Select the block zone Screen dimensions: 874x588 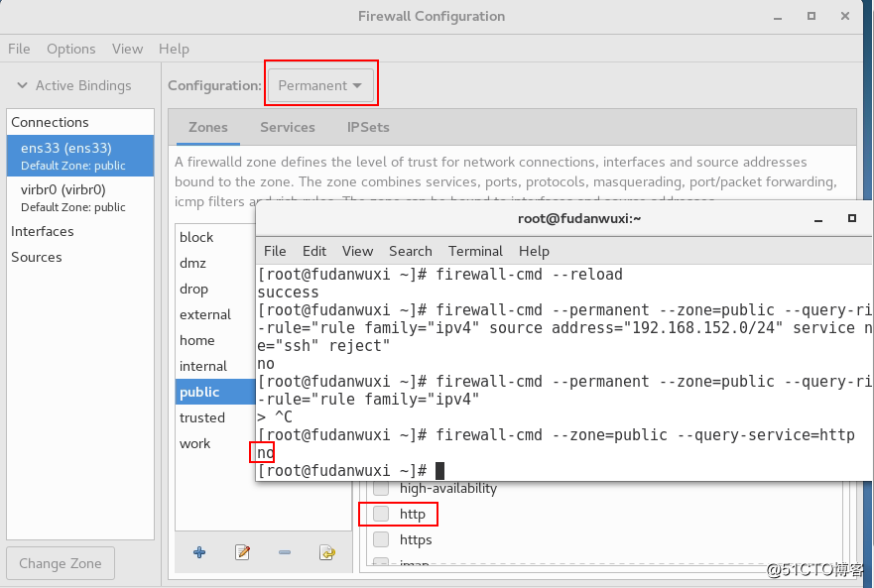[x=215, y=237]
